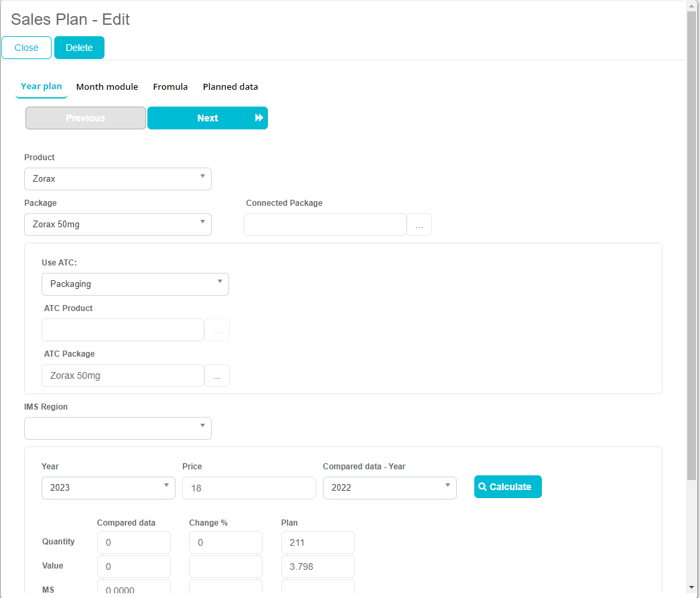Focus the Quantity Plan field showing 211

click(x=318, y=542)
